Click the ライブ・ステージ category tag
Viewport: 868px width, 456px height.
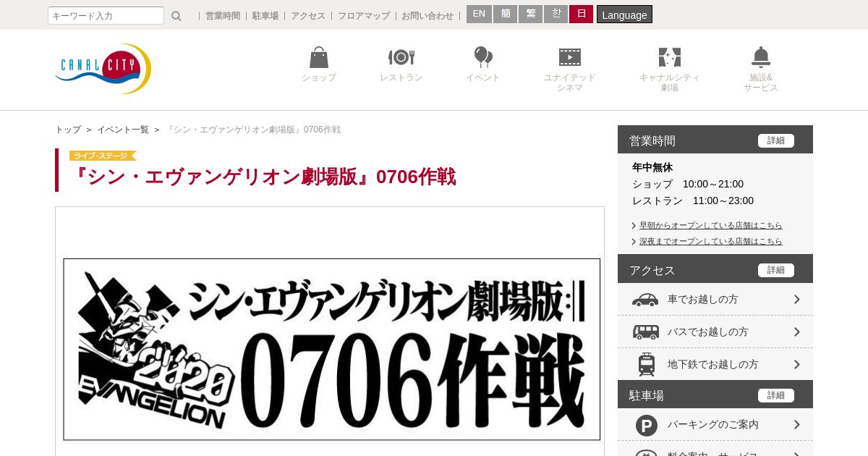[x=103, y=156]
